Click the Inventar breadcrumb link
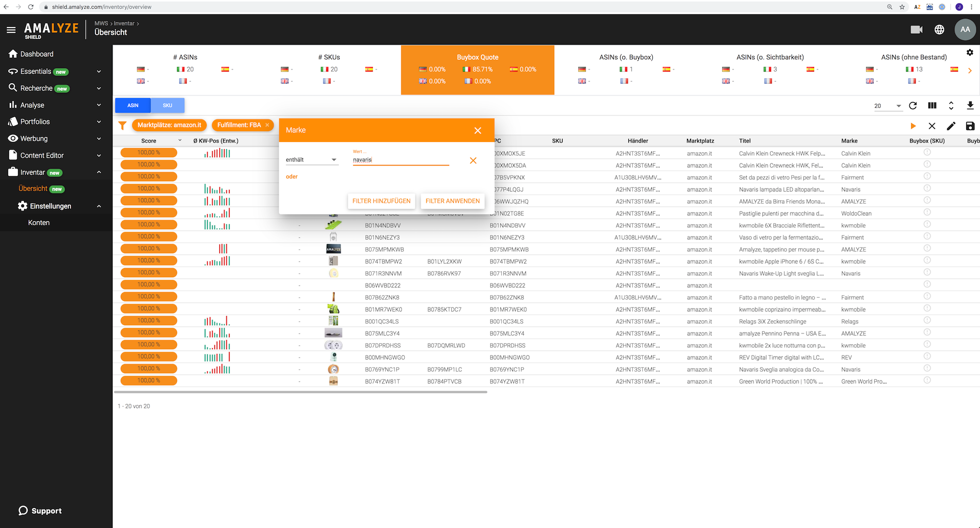 (124, 23)
